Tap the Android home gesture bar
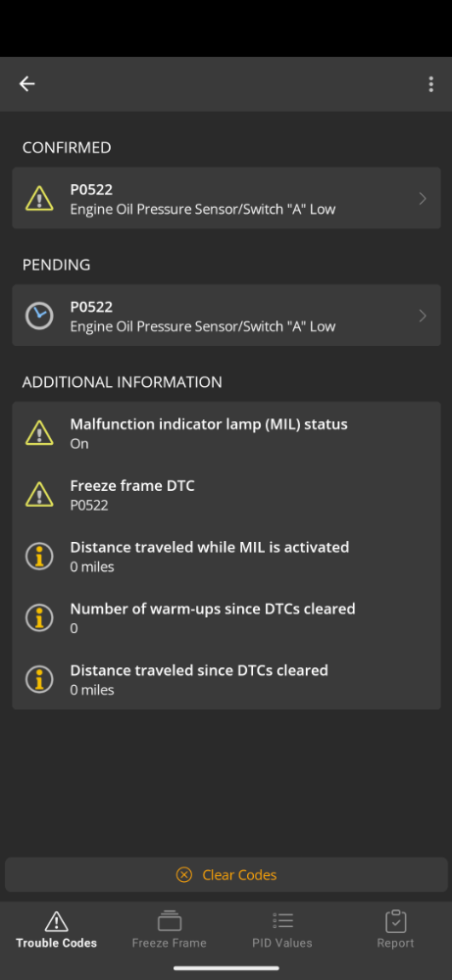 point(226,968)
